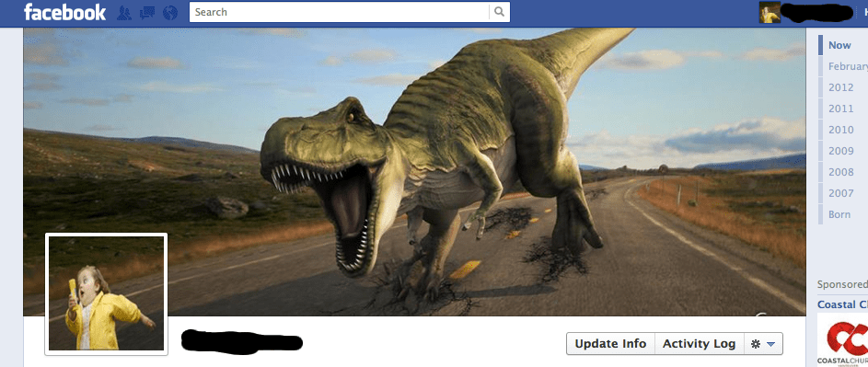Open the Coastal Church sponsored link
The image size is (868, 367).
point(842,304)
